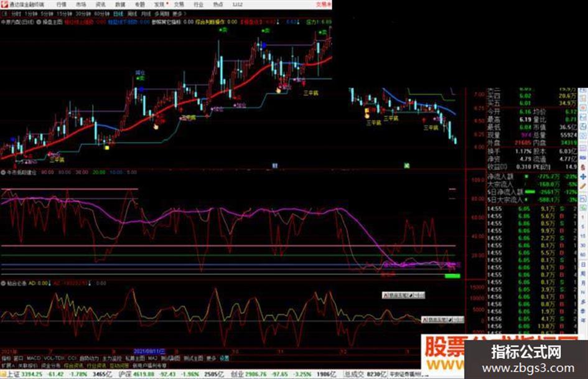Click the green bar in the second sub-chart
Screen dimensions: 588x379
pyautogui.click(x=452, y=276)
